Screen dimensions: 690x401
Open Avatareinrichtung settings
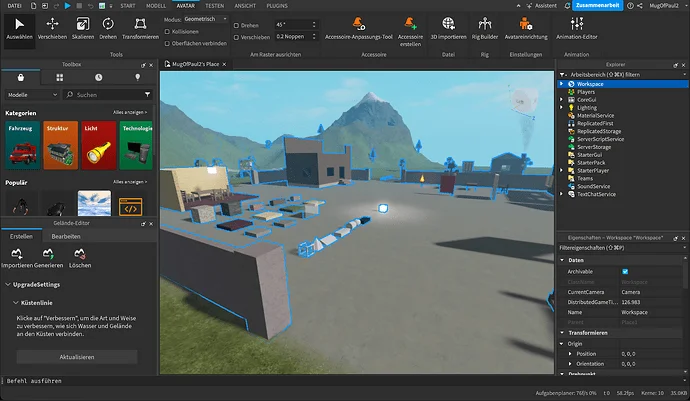point(526,29)
